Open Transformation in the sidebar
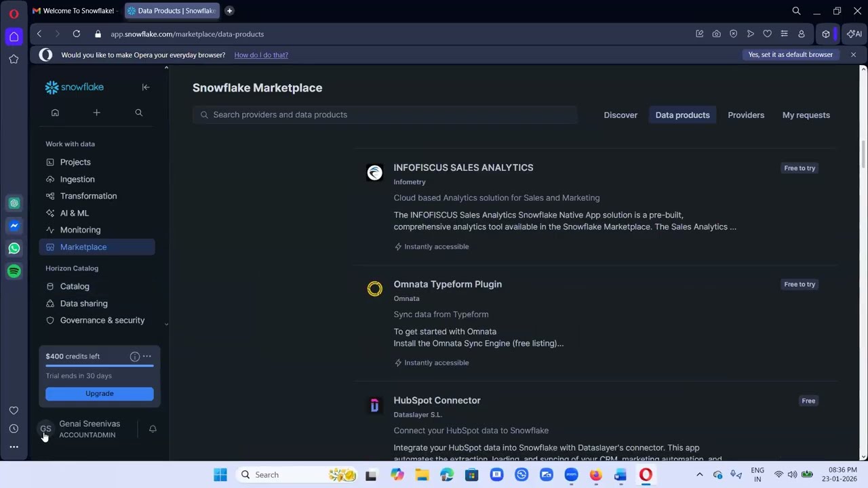 coord(97,196)
